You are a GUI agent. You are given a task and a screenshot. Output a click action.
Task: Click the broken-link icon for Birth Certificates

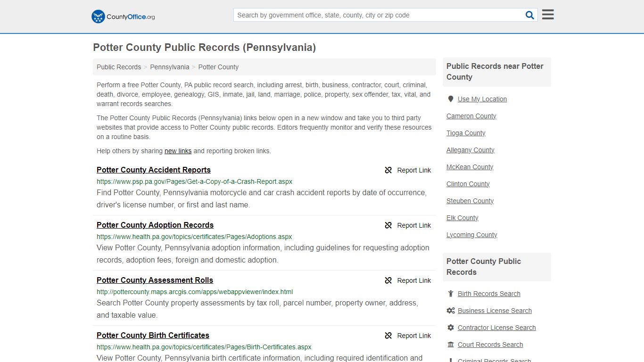tap(388, 336)
